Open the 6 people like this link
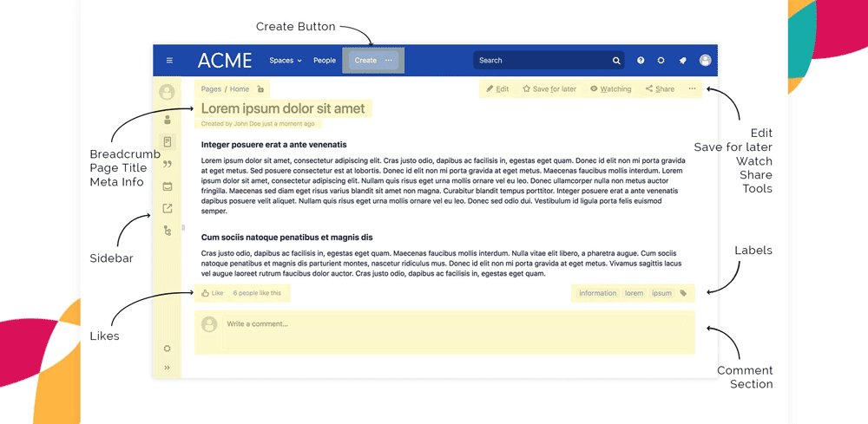The image size is (868, 424). 257,293
